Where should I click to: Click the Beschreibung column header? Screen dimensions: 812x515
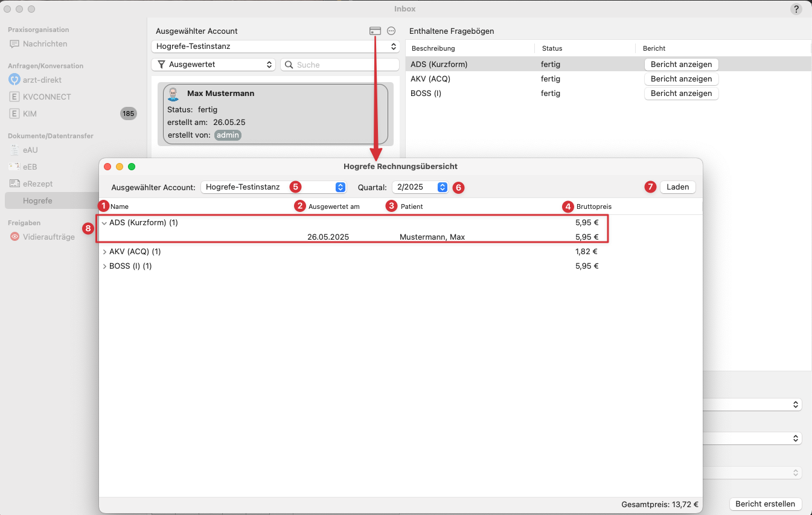433,48
